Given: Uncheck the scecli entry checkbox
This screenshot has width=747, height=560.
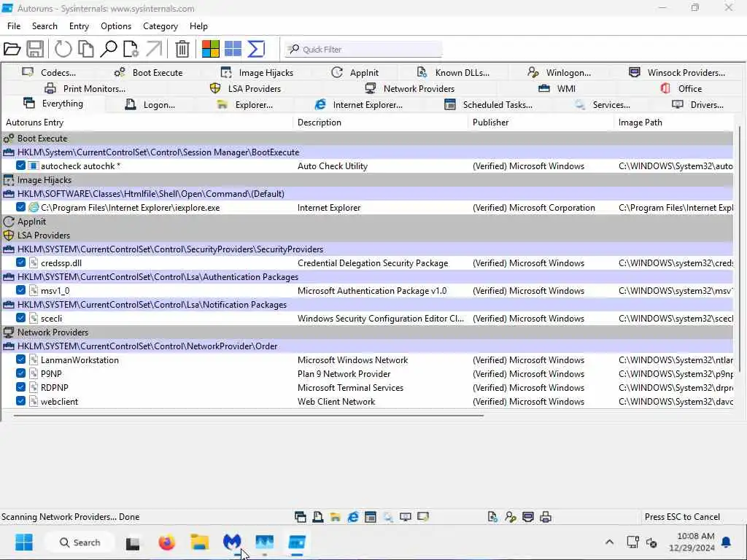Looking at the screenshot, I should [x=20, y=318].
